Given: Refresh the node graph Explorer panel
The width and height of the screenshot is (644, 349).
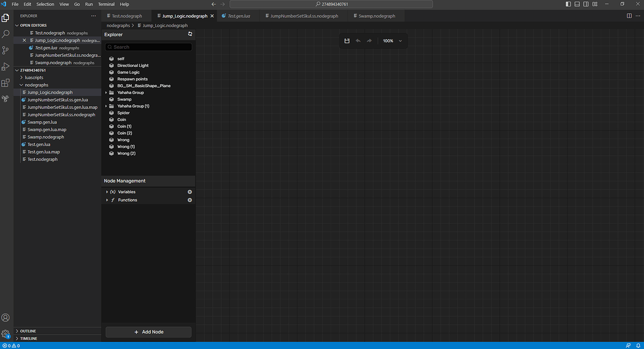Looking at the screenshot, I should click(x=190, y=34).
